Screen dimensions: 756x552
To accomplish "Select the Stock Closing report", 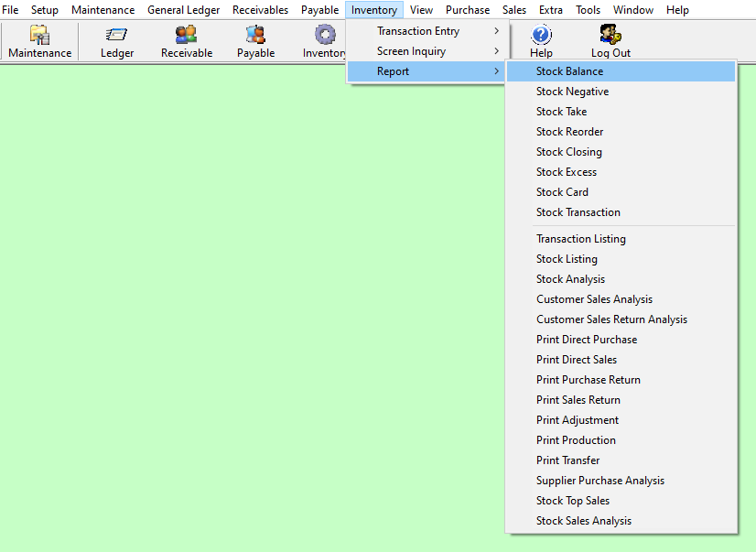I will (621, 152).
